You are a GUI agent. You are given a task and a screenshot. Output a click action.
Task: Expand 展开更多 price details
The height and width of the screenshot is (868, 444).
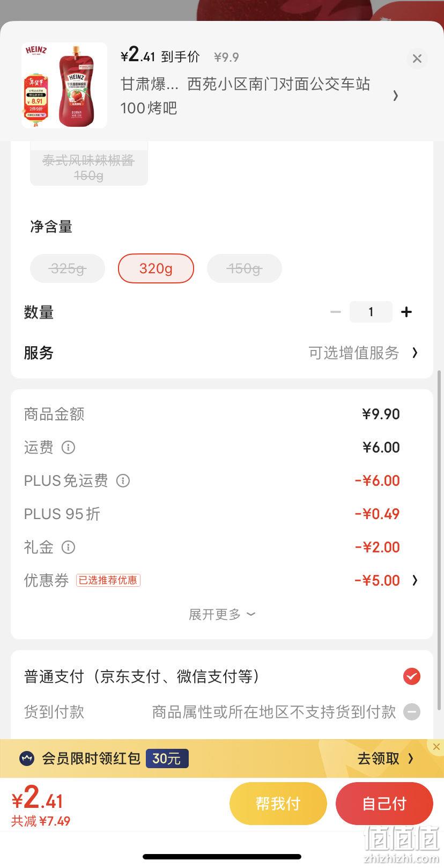point(222,614)
